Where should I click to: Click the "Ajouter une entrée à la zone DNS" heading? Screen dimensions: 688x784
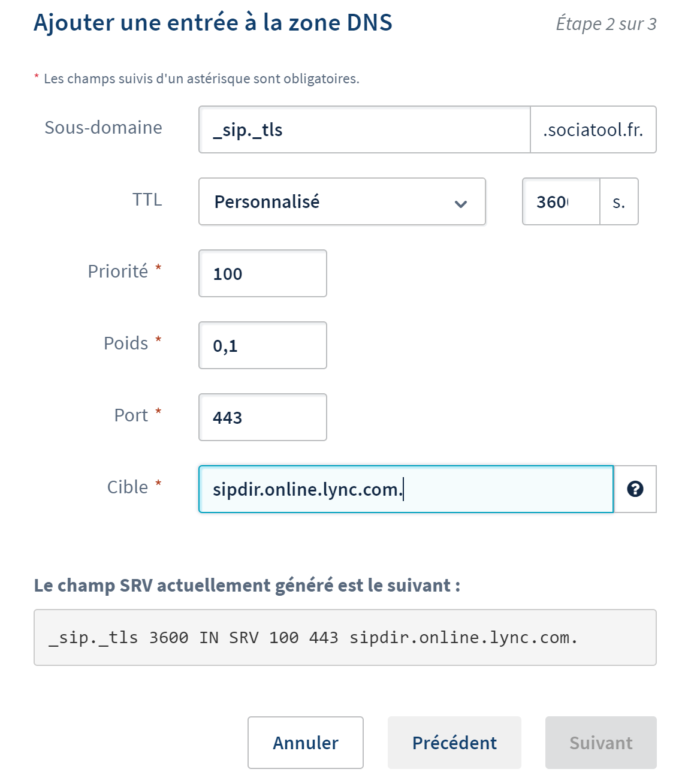213,23
